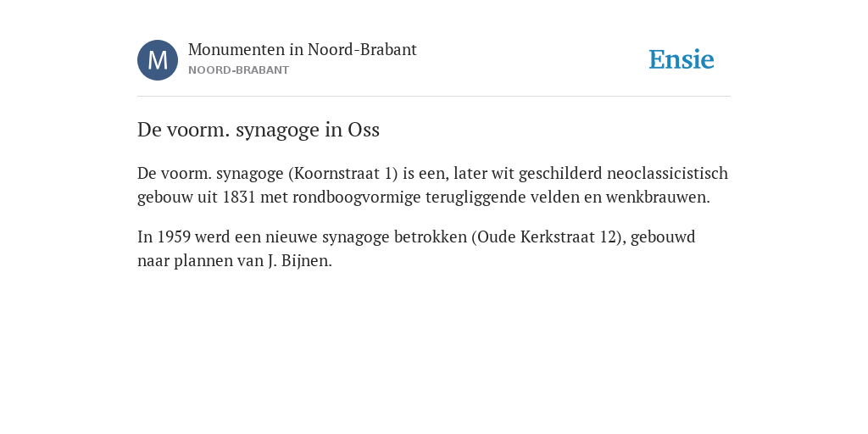Click the horizontal divider line below header

[434, 97]
